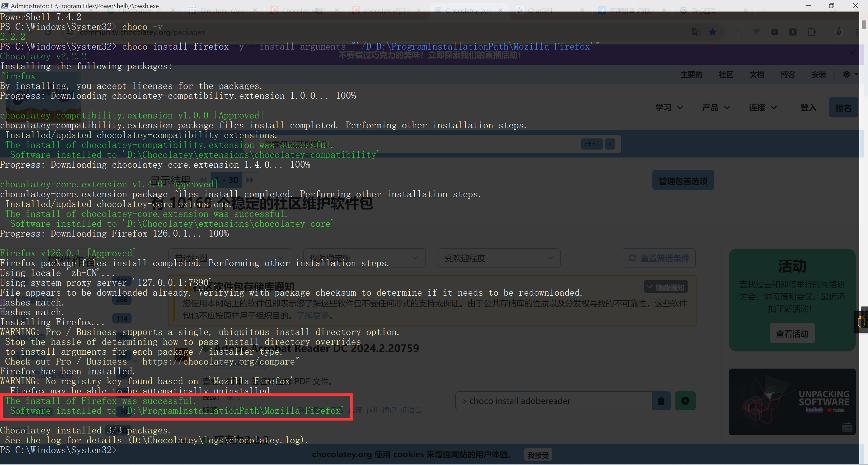This screenshot has width=868, height=465.
Task: Click the PowerShell window title icon
Action: click(x=5, y=6)
